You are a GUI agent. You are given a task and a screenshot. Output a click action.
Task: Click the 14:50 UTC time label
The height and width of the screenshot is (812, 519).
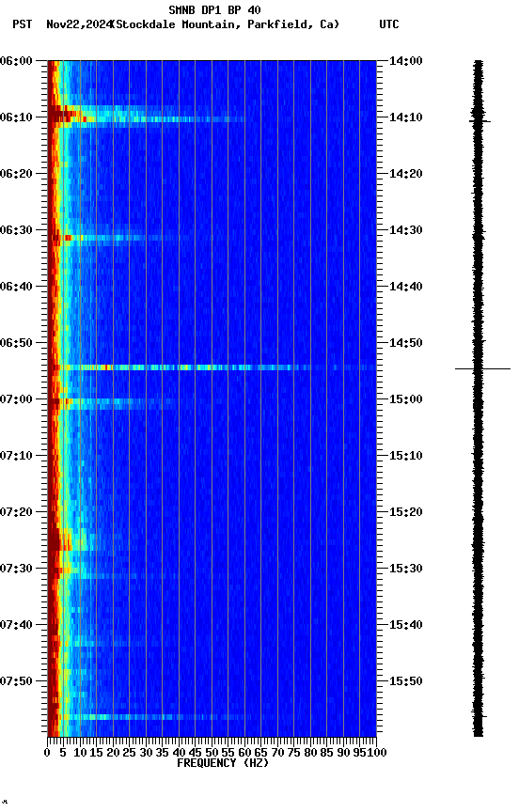coord(406,343)
